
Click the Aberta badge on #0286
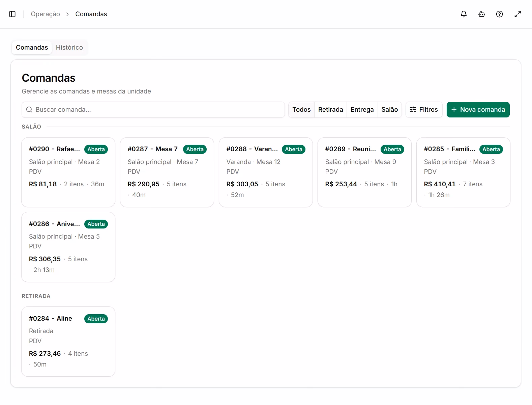coord(96,224)
